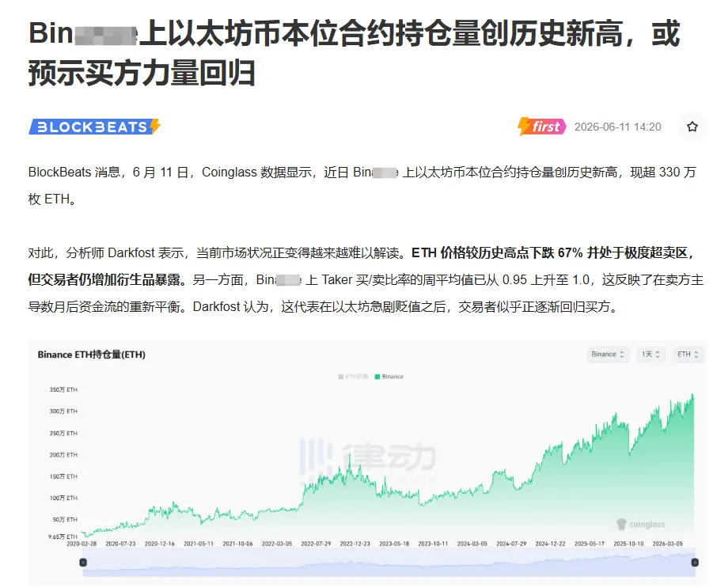The image size is (717, 588).
Task: Click the 2024-12-22 date label
Action: coord(551,544)
